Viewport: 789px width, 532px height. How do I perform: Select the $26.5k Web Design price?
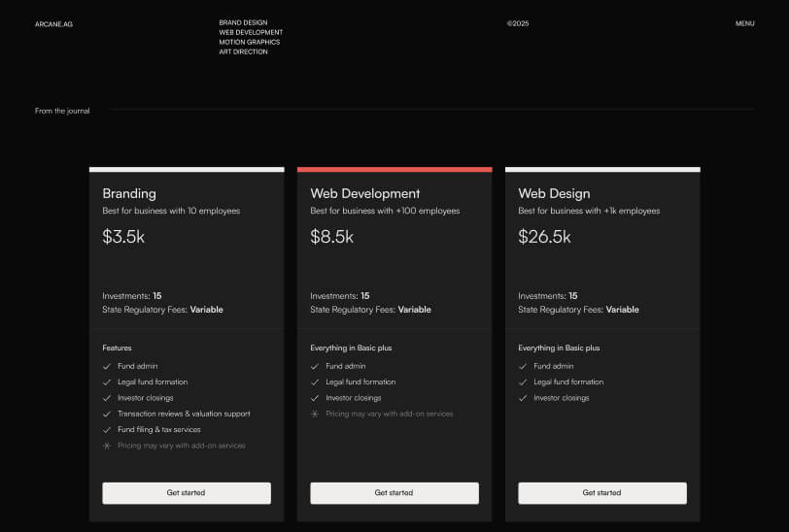tap(544, 236)
